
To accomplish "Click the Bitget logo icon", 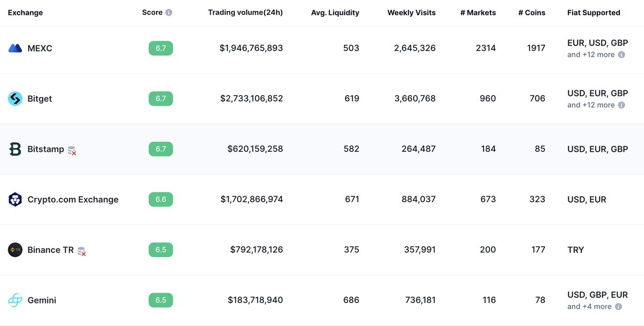I will (15, 99).
